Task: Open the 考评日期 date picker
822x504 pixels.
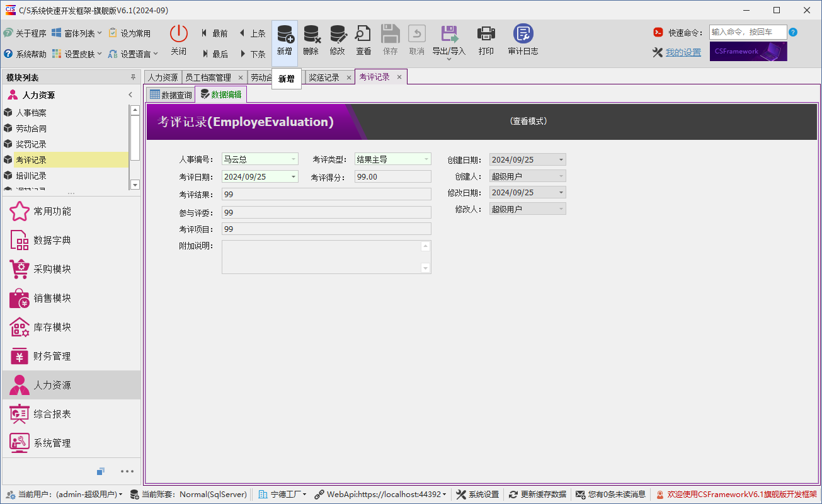Action: [x=293, y=176]
